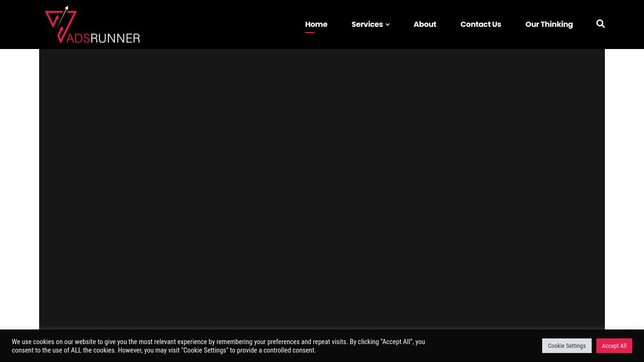Click the ADSRUNNER wordmark text
This screenshot has width=644, height=362.
(x=103, y=38)
